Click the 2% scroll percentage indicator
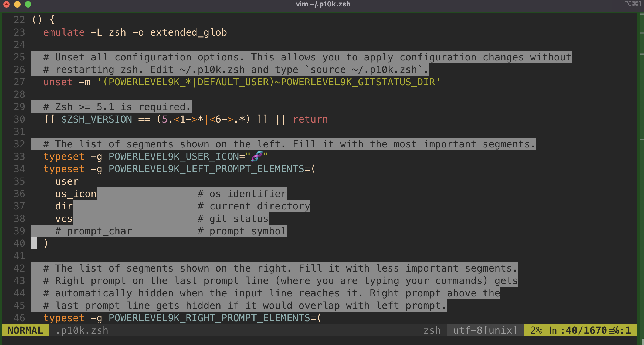The height and width of the screenshot is (345, 644). pos(536,330)
